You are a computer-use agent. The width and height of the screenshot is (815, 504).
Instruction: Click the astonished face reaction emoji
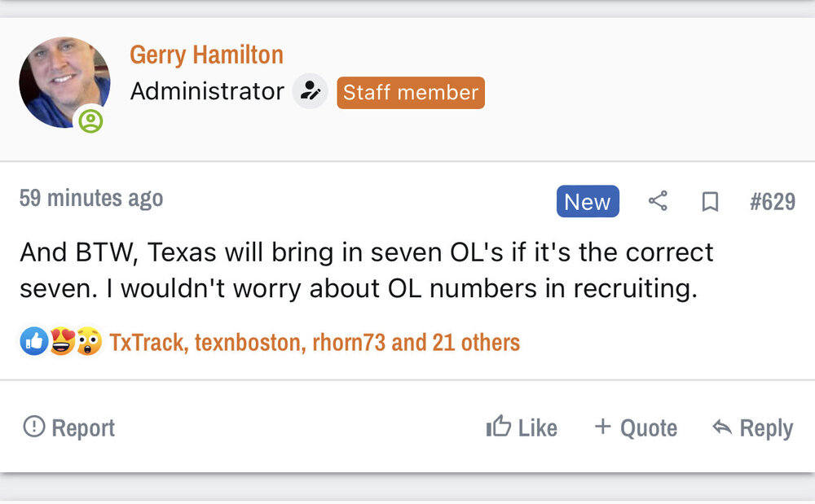coord(88,342)
